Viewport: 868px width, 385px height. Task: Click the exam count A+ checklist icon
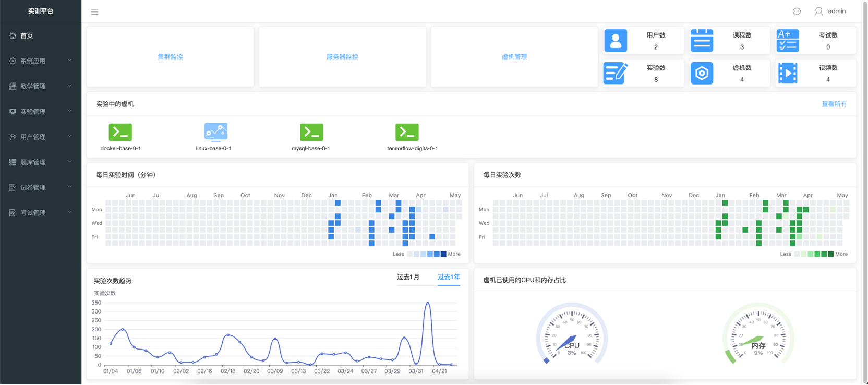click(788, 41)
